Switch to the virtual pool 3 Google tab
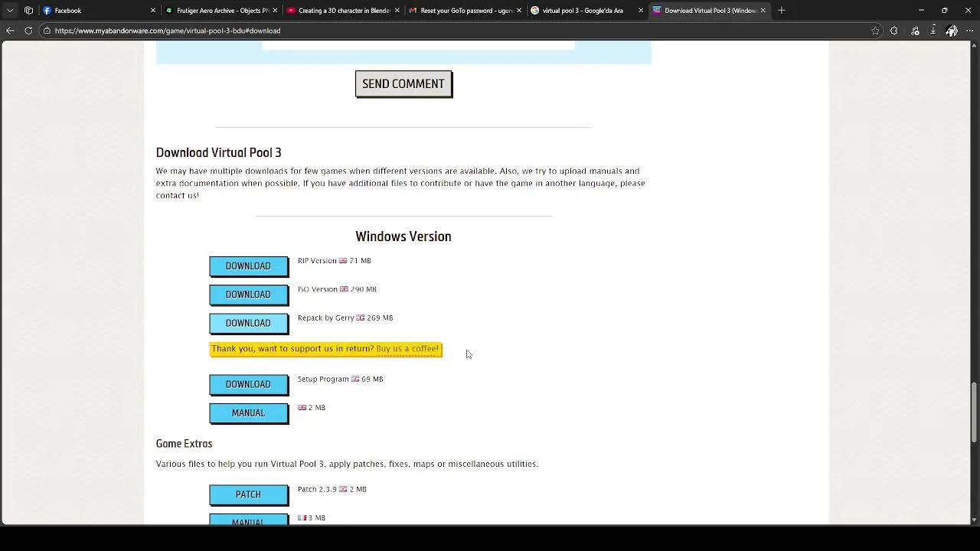Image resolution: width=980 pixels, height=551 pixels. (586, 11)
